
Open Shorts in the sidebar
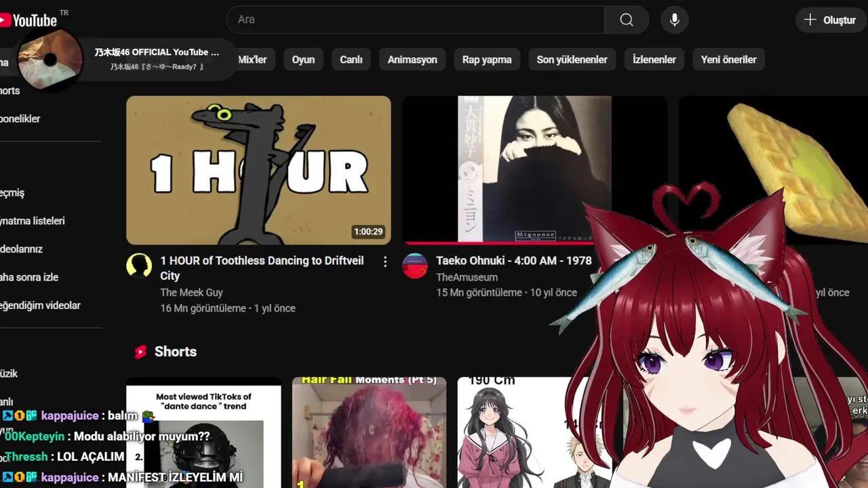click(x=10, y=91)
